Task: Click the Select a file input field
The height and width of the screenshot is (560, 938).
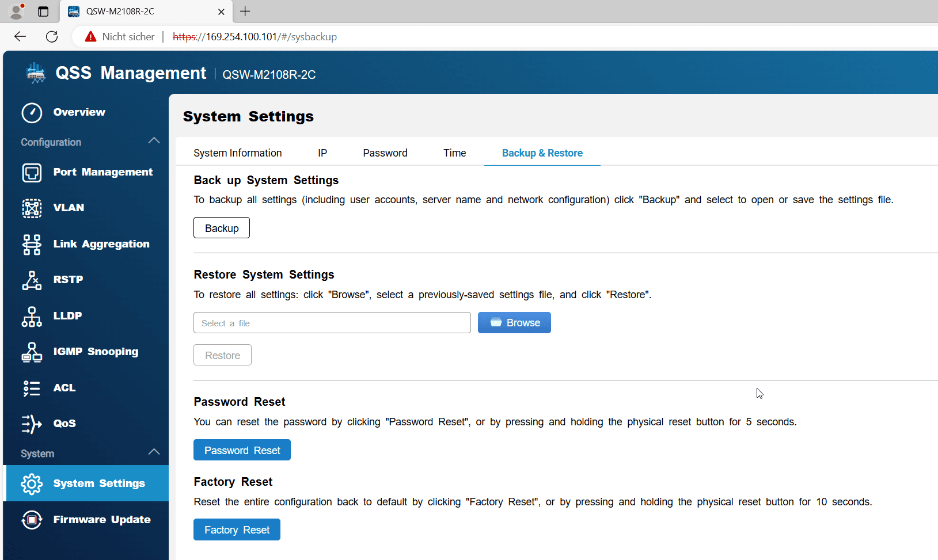Action: point(332,323)
